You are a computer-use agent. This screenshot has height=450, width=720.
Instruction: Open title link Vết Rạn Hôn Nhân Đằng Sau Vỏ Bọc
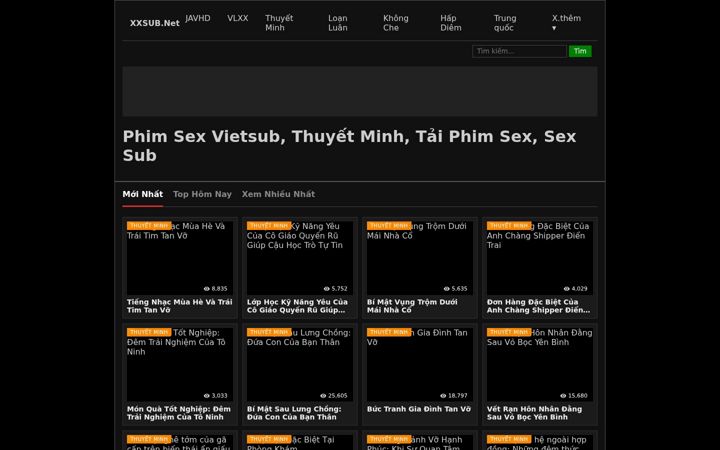click(x=534, y=413)
